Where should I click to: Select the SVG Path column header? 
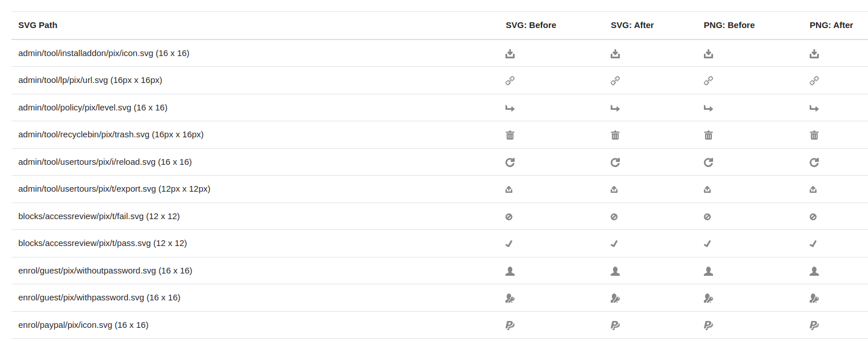coord(38,25)
